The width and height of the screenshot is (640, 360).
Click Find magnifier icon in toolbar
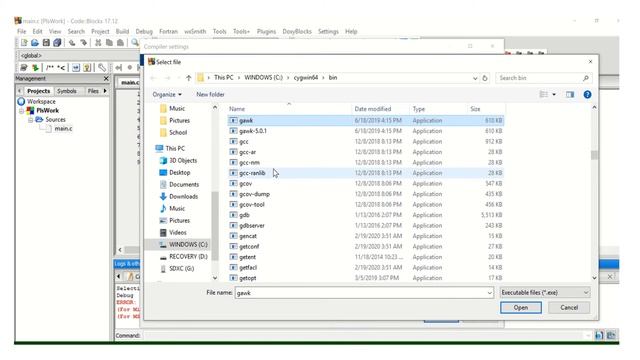pos(135,42)
